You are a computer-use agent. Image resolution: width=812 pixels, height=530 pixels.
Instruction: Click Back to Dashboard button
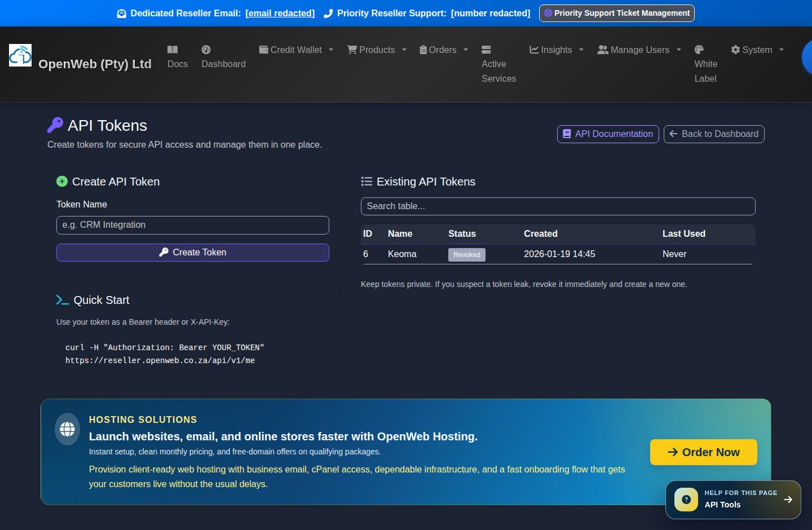pos(714,134)
